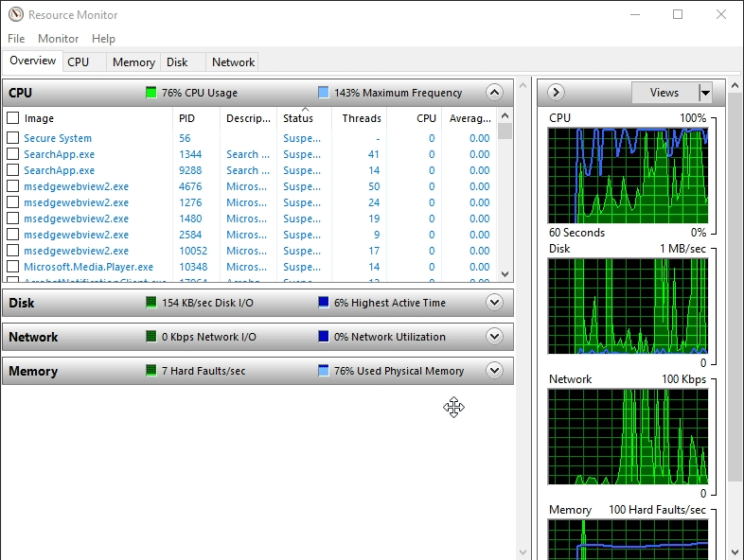Check Microsoft.Media.Player.exe checkbox
This screenshot has height=560, width=744.
pyautogui.click(x=13, y=267)
